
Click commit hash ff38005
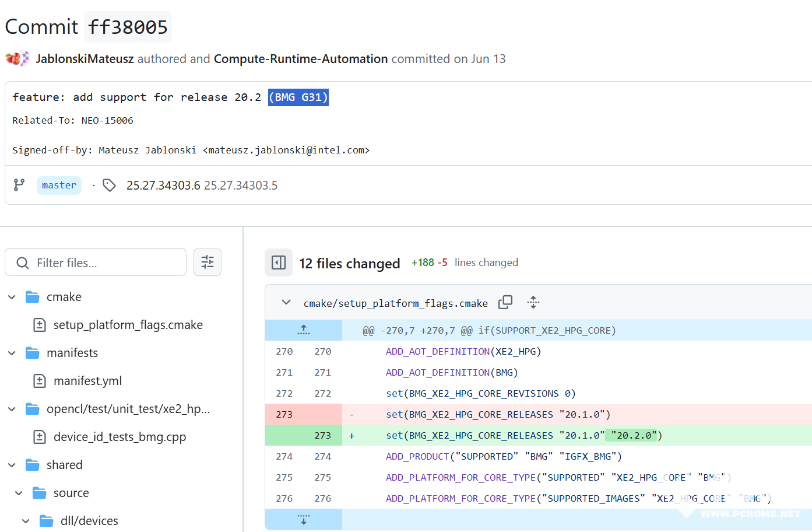pos(128,27)
